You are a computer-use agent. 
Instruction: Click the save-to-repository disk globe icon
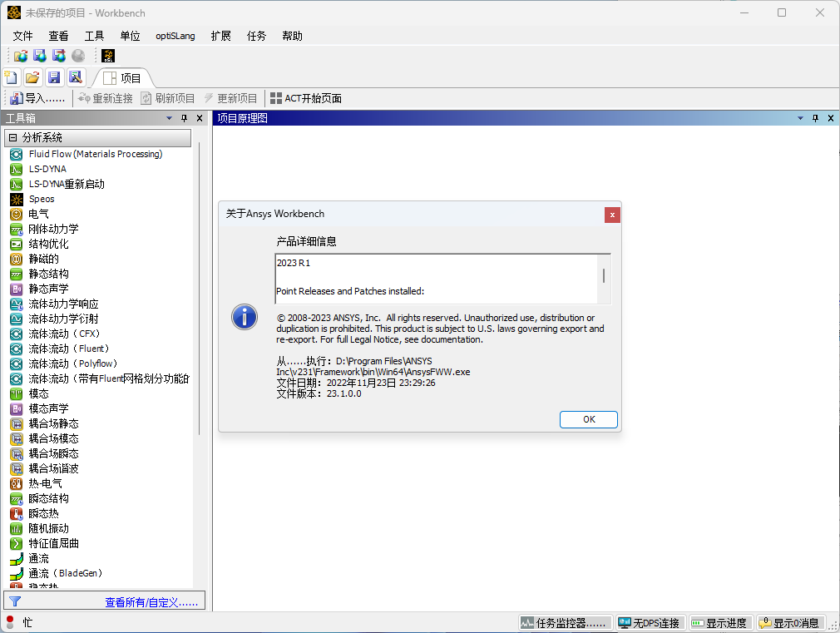(40, 56)
